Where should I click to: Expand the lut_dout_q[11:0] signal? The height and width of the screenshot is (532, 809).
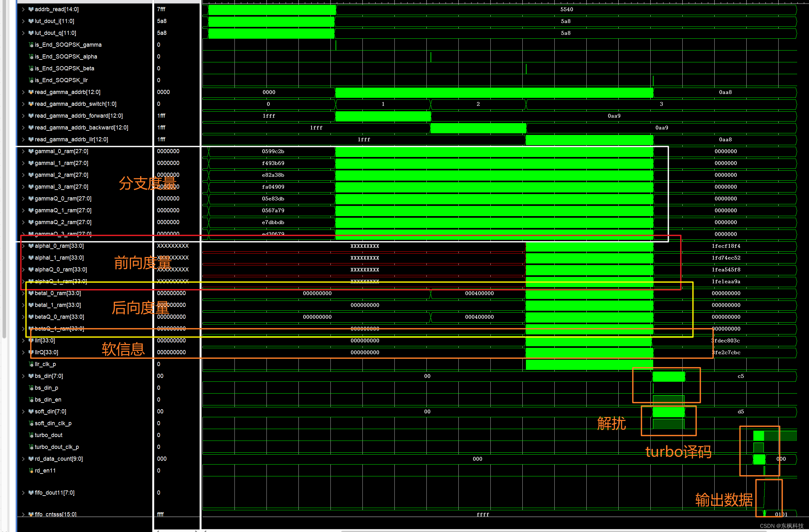(23, 33)
